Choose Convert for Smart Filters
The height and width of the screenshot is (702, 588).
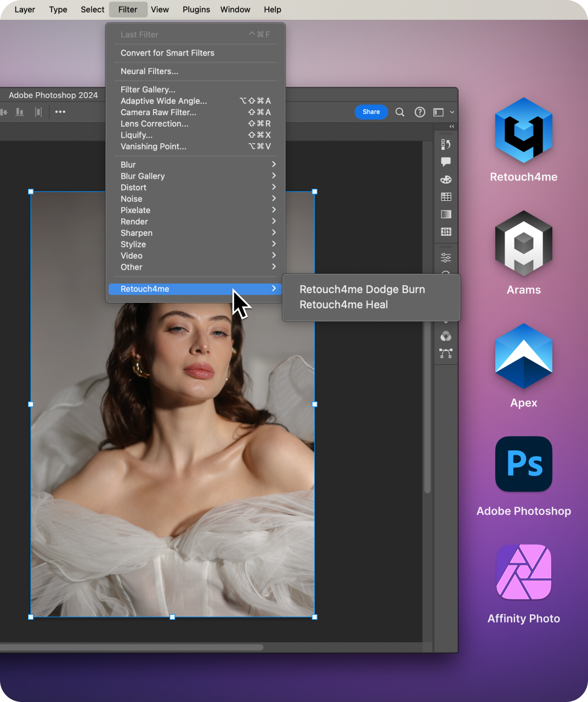coord(167,53)
